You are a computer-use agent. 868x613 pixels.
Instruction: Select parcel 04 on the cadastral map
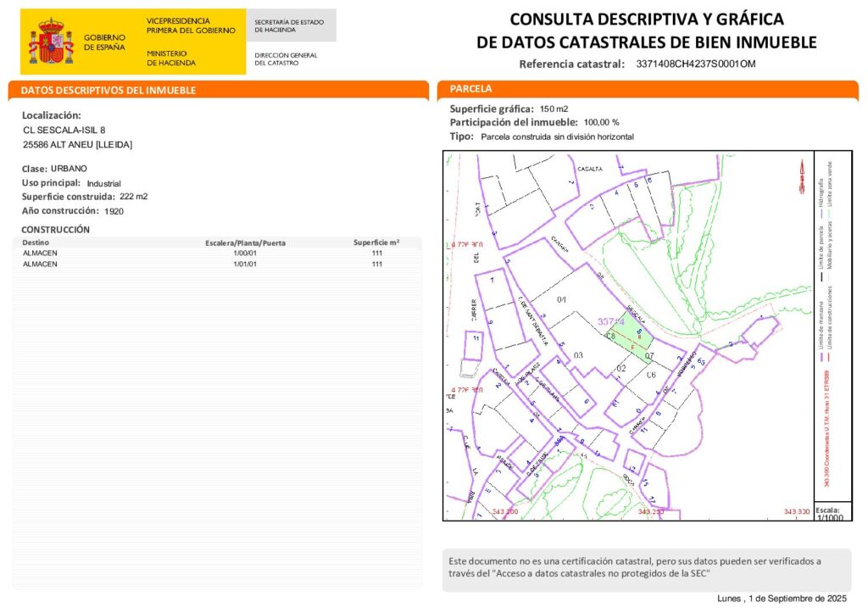[561, 300]
